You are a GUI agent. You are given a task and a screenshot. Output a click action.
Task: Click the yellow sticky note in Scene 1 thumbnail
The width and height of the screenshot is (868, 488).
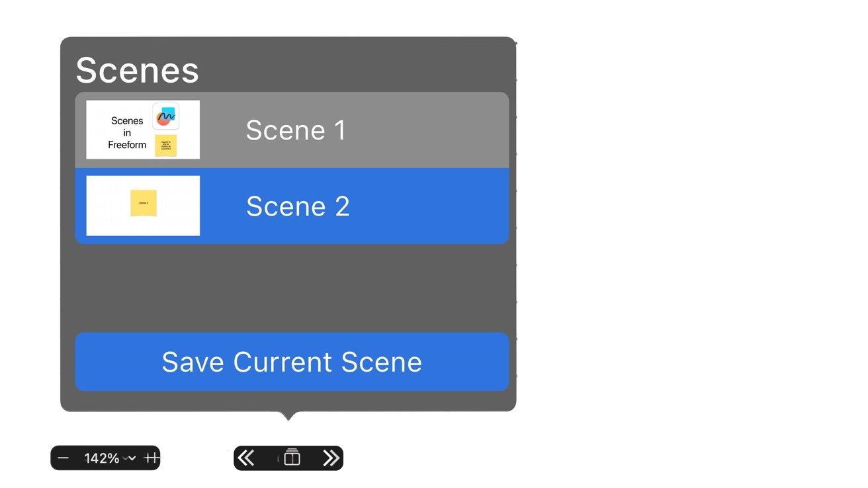(x=166, y=145)
